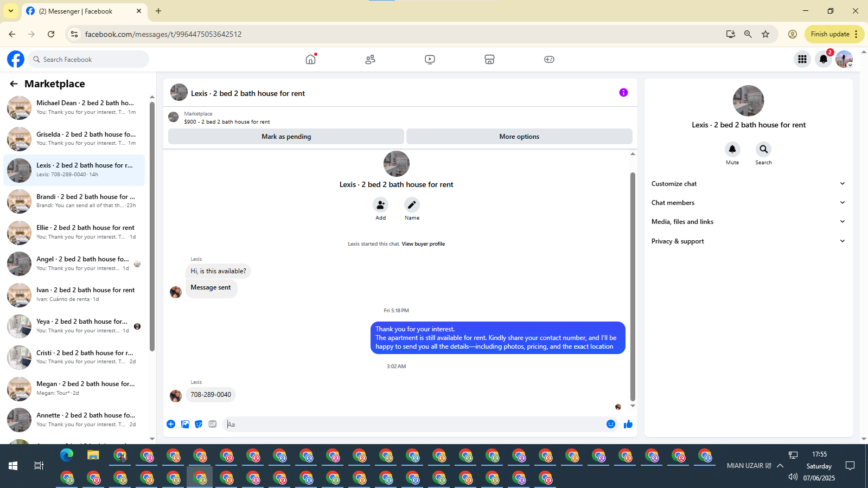This screenshot has height=488, width=868.
Task: Search in conversation magnifier icon
Action: click(763, 149)
